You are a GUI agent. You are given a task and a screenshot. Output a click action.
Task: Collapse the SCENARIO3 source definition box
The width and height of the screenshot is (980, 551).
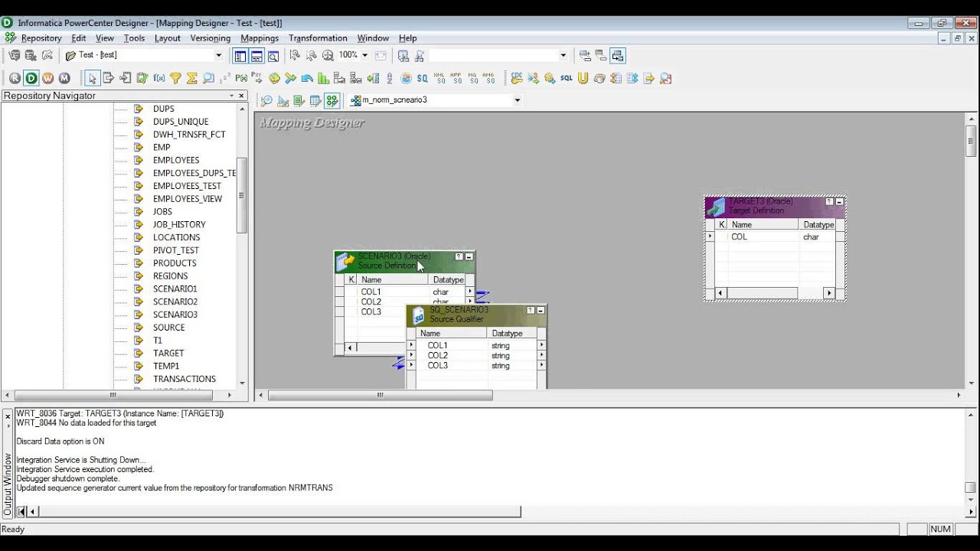tap(469, 256)
